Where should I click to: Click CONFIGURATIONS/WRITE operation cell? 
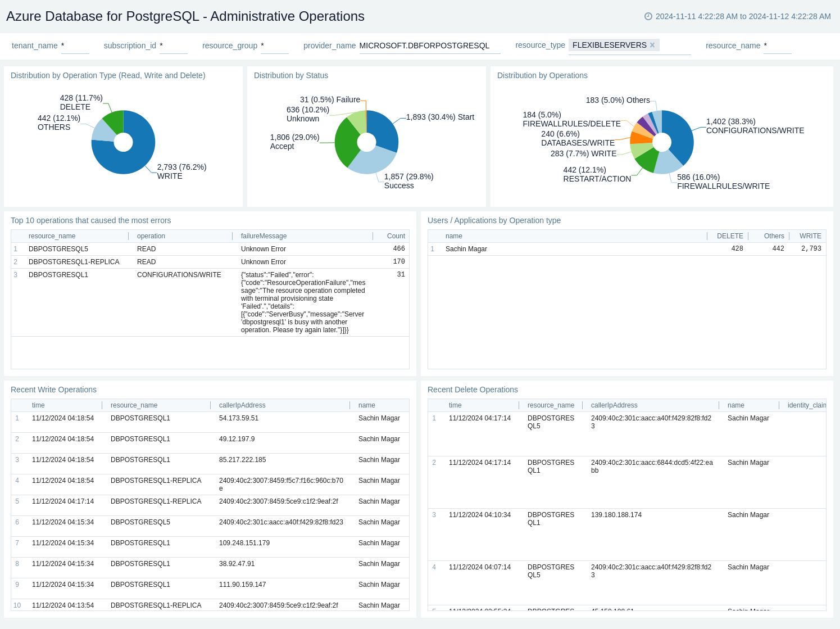coord(179,275)
